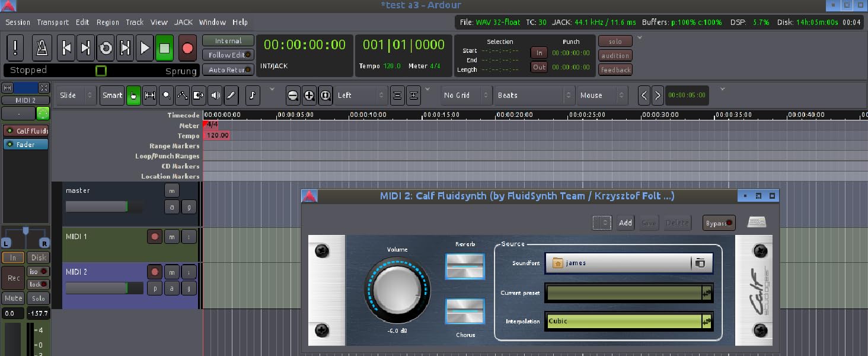
Task: Open the Session menu
Action: pos(17,22)
